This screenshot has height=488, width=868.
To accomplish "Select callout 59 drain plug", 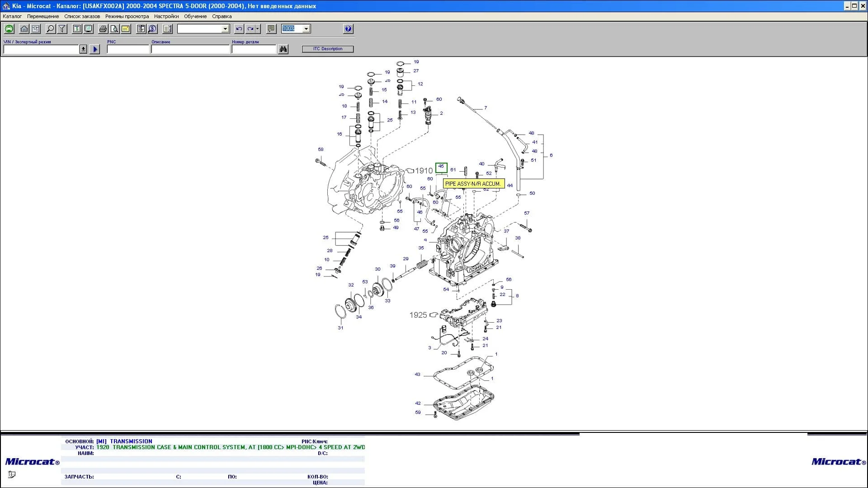I will click(418, 413).
